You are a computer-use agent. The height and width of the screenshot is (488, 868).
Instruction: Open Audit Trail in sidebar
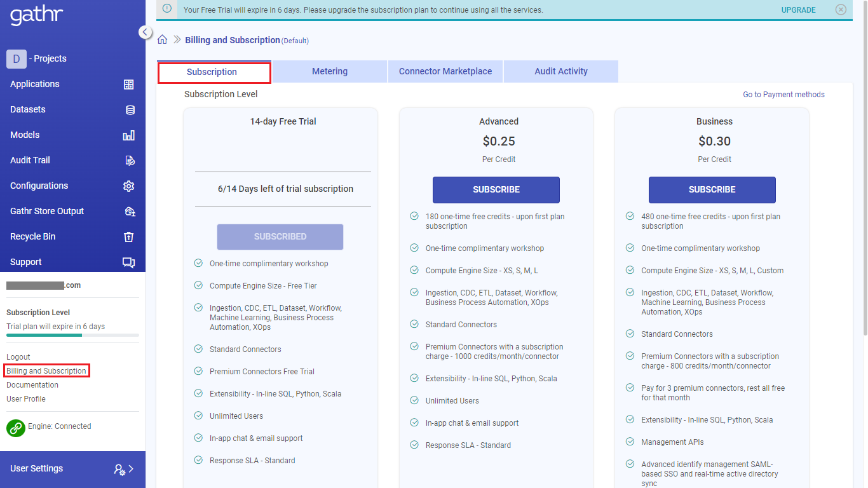click(x=30, y=160)
